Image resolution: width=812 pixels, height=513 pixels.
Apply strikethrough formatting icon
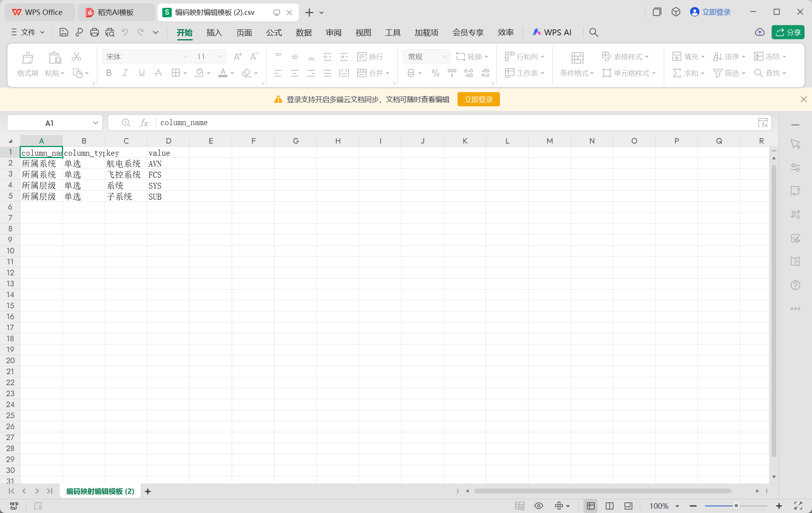158,73
